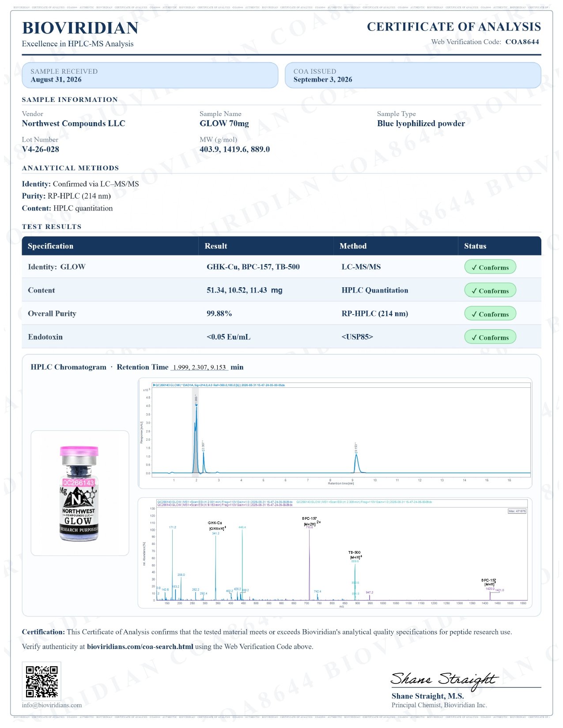Click the info@bioviridians.com email address
Screen dimensions: 563x728
pyautogui.click(x=52, y=705)
